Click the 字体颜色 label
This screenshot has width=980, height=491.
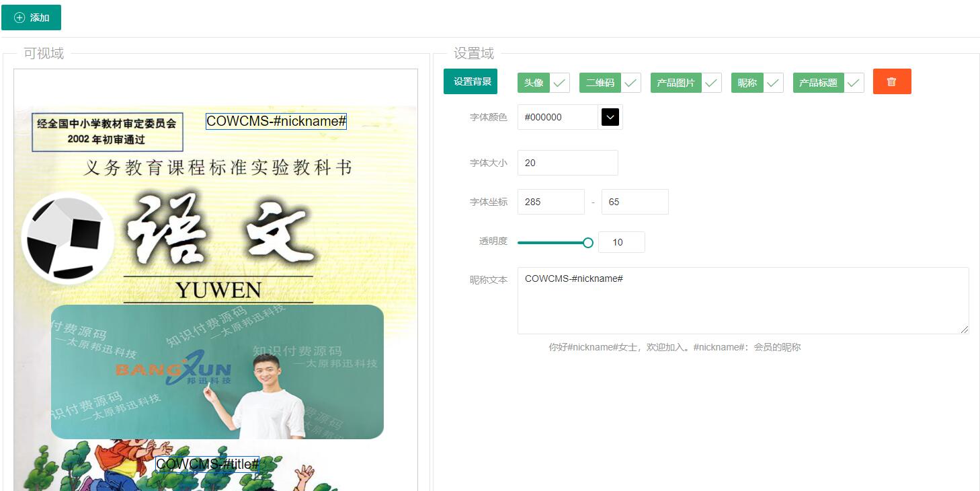(x=488, y=117)
